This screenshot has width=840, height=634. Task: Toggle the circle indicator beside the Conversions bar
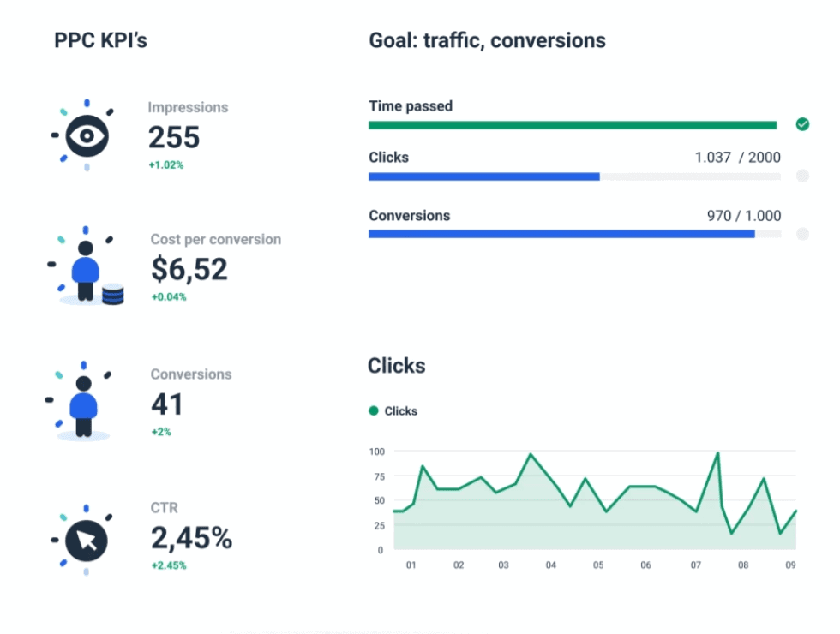pyautogui.click(x=802, y=233)
